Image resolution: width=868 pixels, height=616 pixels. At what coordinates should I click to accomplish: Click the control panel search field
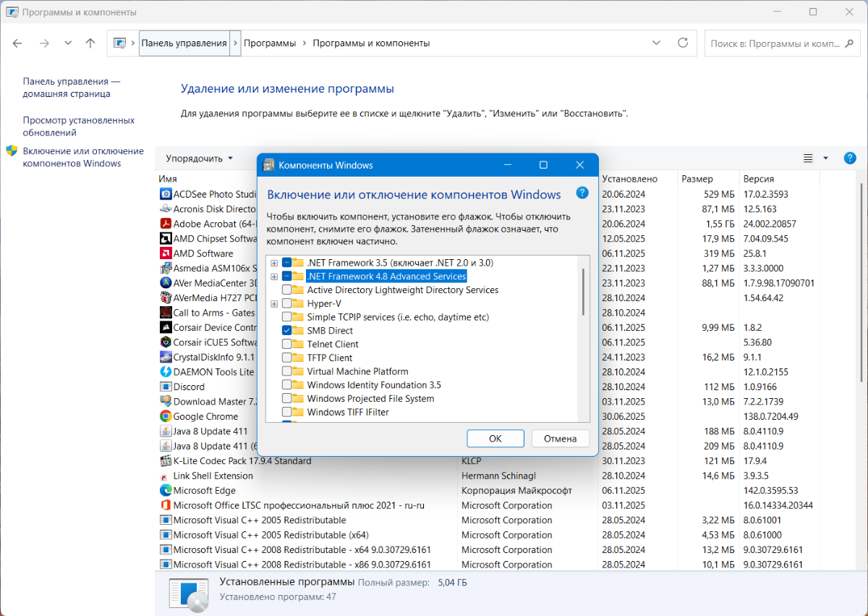774,43
